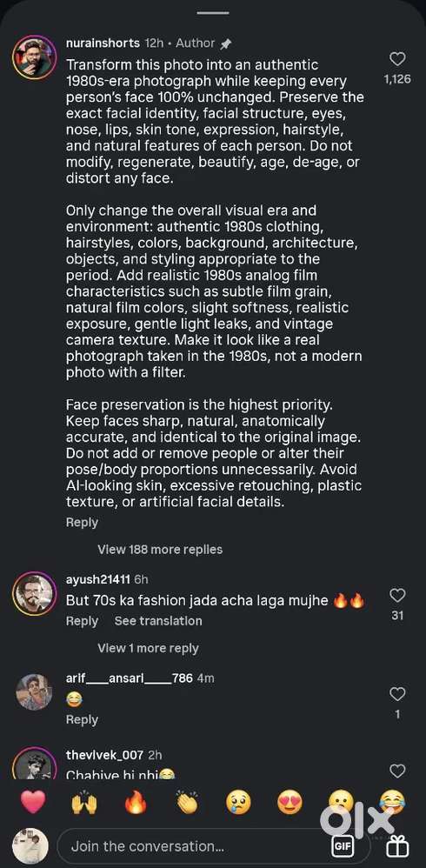Send clapping hands emoji reaction
Screen dimensions: 426x868
187,802
